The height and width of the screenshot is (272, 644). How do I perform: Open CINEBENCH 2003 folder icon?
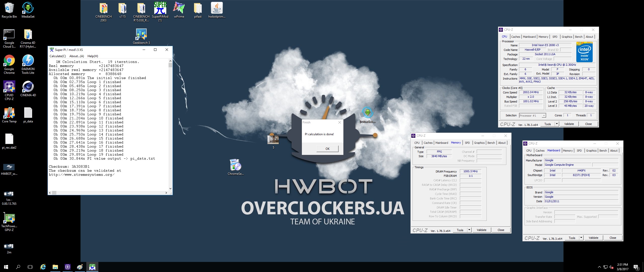103,12
